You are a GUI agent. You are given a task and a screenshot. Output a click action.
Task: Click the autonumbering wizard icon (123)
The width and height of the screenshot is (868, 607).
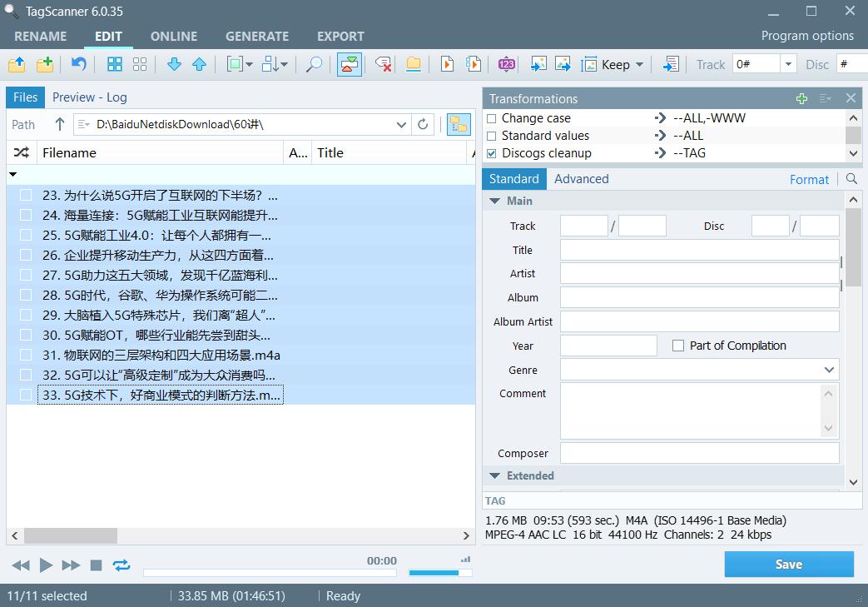(505, 64)
